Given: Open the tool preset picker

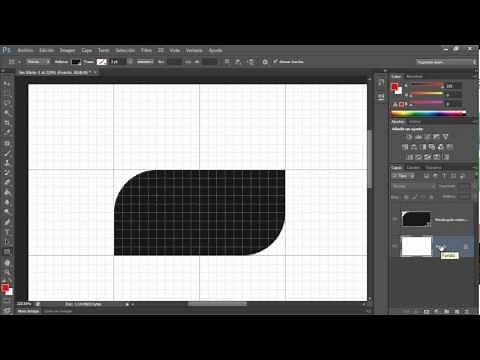Looking at the screenshot, I should [x=13, y=62].
